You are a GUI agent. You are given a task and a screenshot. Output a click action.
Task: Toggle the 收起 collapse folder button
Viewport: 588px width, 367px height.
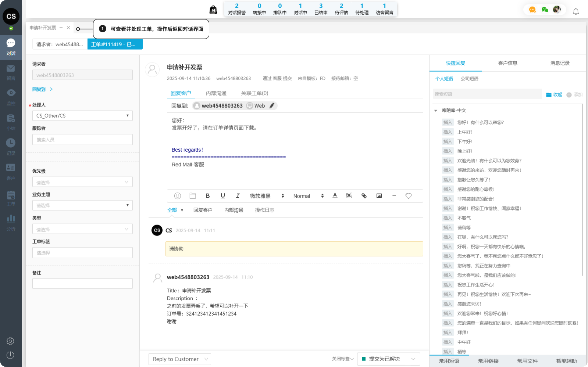554,95
